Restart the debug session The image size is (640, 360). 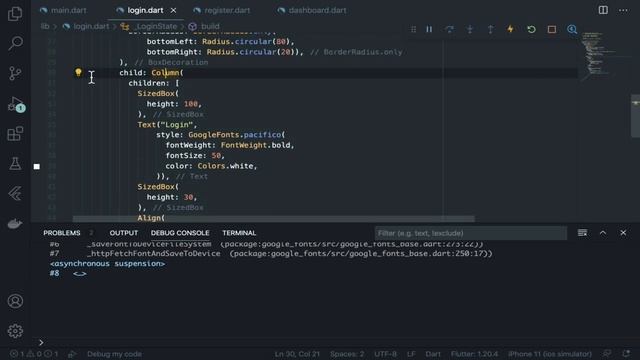[531, 29]
